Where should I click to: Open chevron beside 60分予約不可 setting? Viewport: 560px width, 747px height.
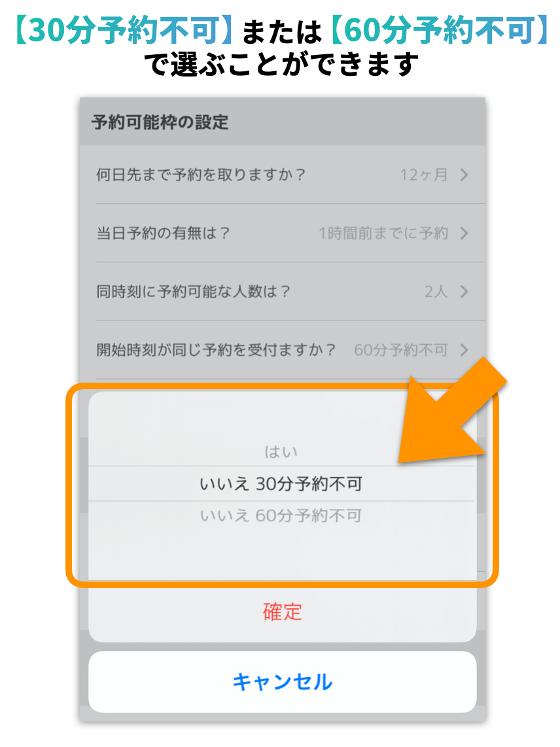464,350
